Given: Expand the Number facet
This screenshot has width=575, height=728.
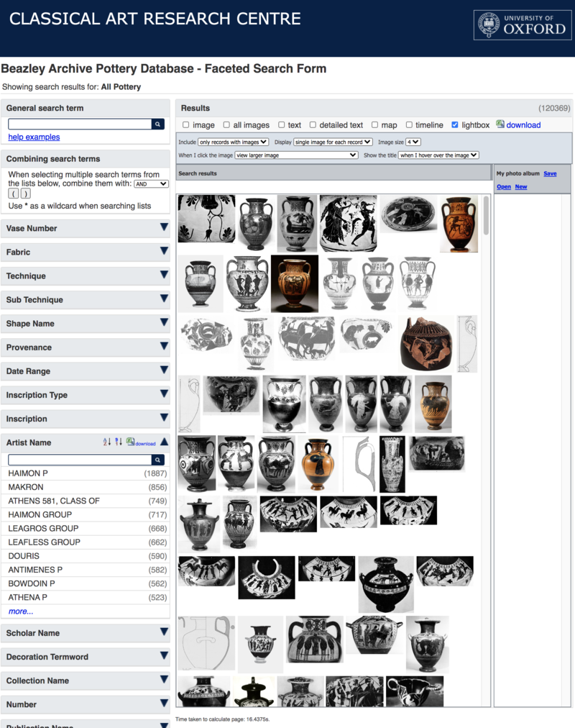Looking at the screenshot, I should [164, 704].
